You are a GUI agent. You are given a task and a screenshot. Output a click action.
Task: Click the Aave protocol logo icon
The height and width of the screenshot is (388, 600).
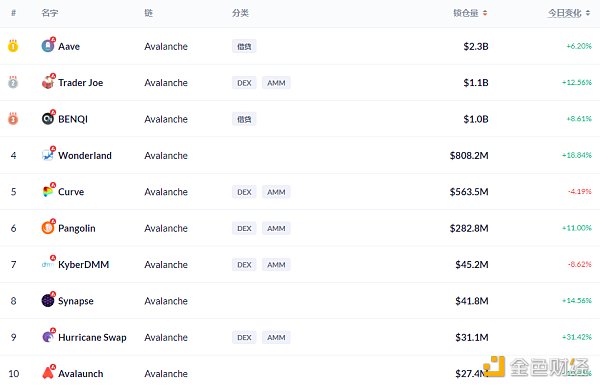pyautogui.click(x=48, y=46)
